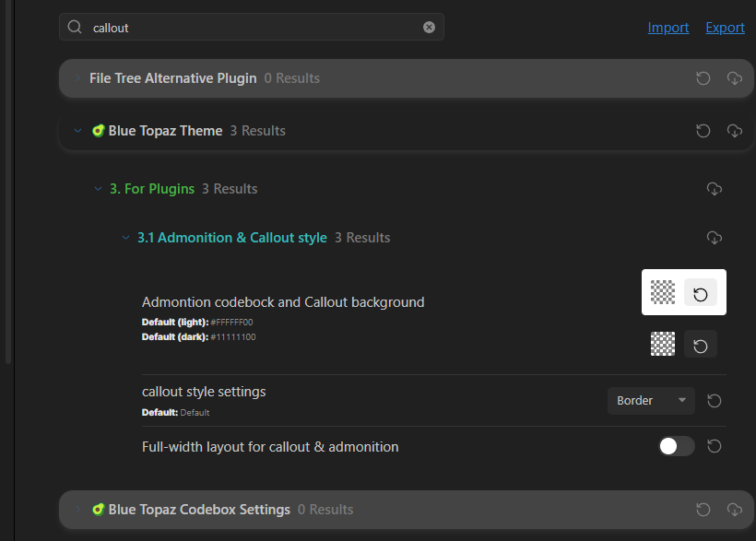
Task: Open the callout style Border dropdown
Action: tap(651, 401)
